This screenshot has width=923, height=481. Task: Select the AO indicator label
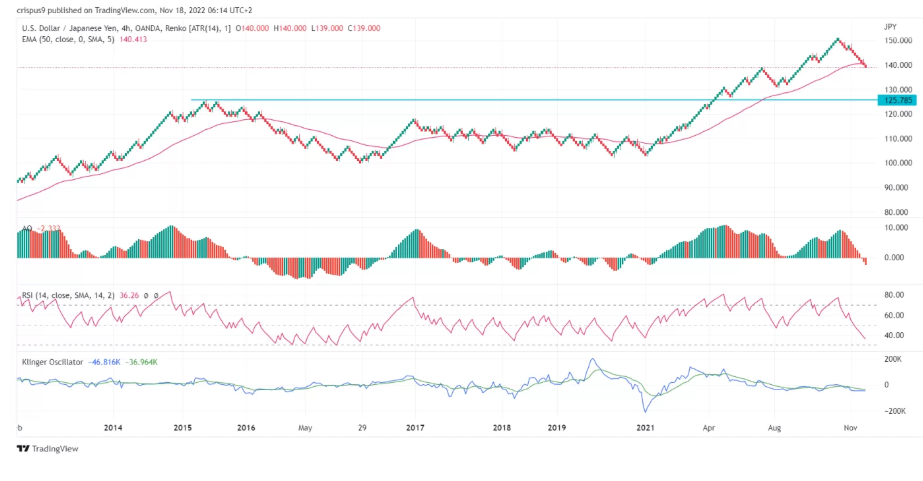pyautogui.click(x=28, y=229)
